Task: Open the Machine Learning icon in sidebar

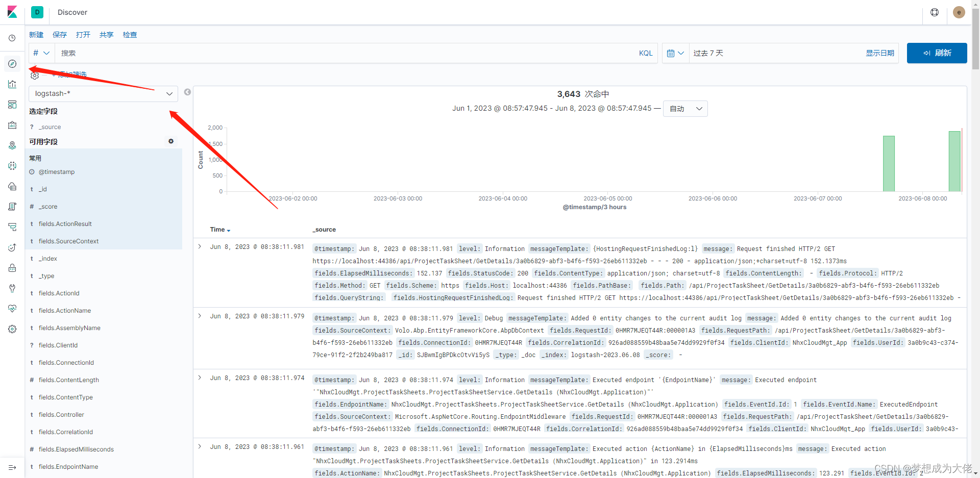Action: (12, 166)
